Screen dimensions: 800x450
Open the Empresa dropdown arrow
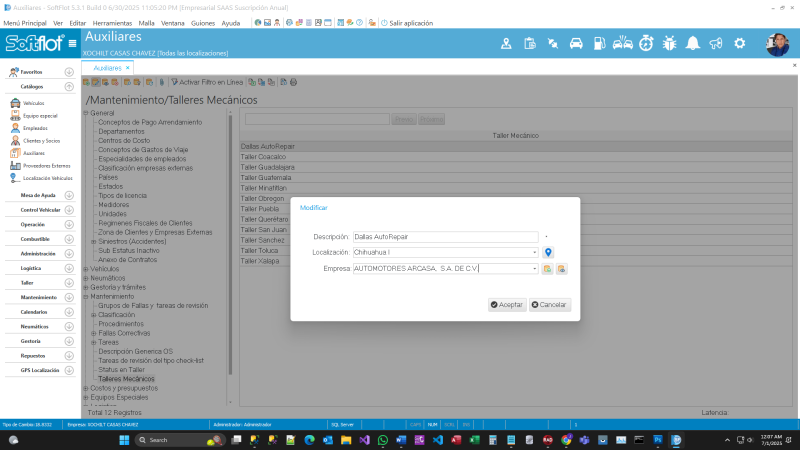tap(535, 269)
